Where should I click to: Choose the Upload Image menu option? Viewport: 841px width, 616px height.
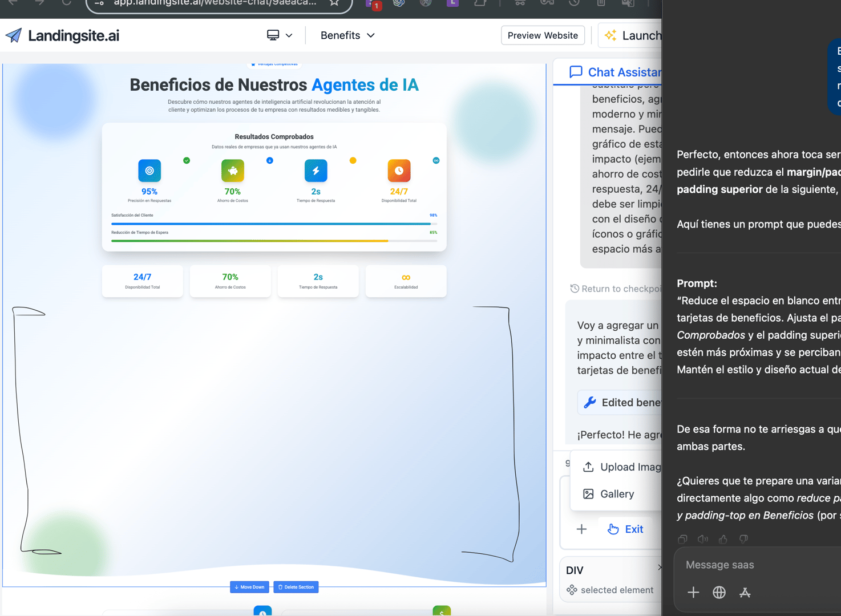(621, 467)
